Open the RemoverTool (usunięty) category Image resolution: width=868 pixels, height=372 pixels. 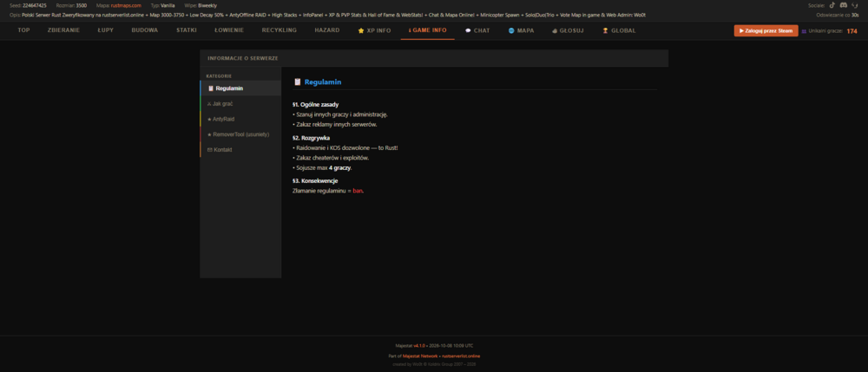click(240, 134)
